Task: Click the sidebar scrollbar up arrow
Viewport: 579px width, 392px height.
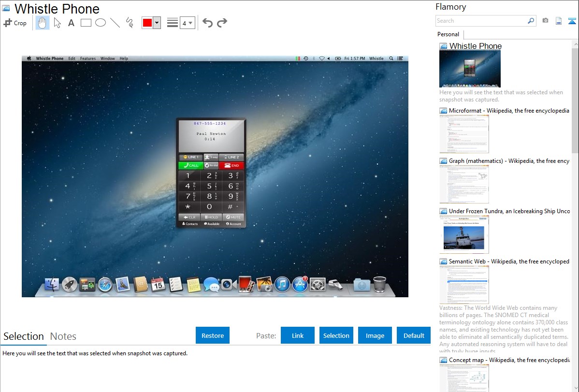Action: point(575,44)
